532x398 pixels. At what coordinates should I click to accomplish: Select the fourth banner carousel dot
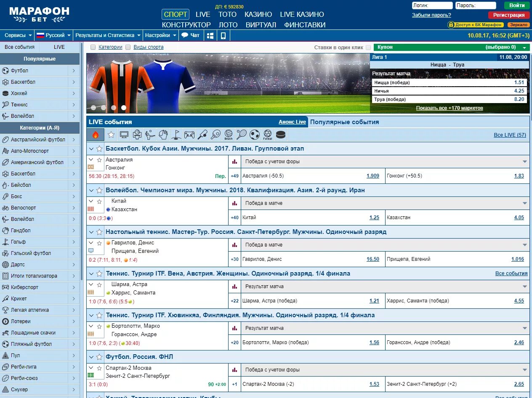(x=124, y=108)
